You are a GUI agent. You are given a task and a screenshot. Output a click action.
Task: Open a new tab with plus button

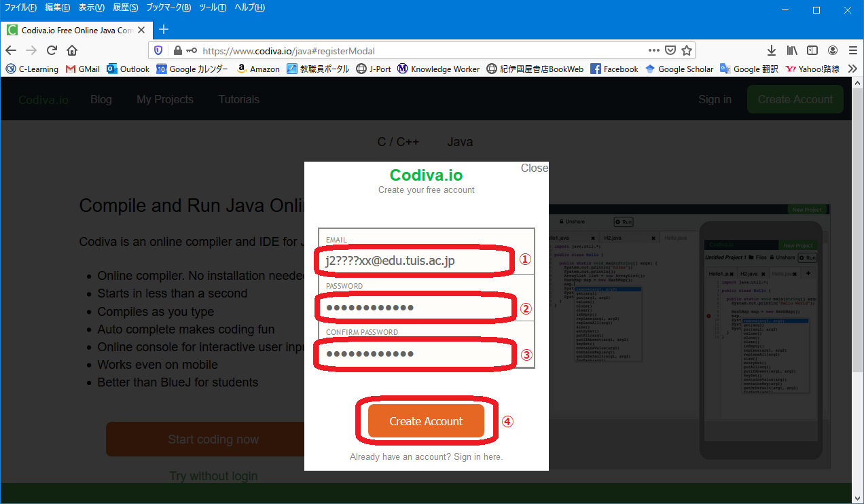(x=163, y=29)
